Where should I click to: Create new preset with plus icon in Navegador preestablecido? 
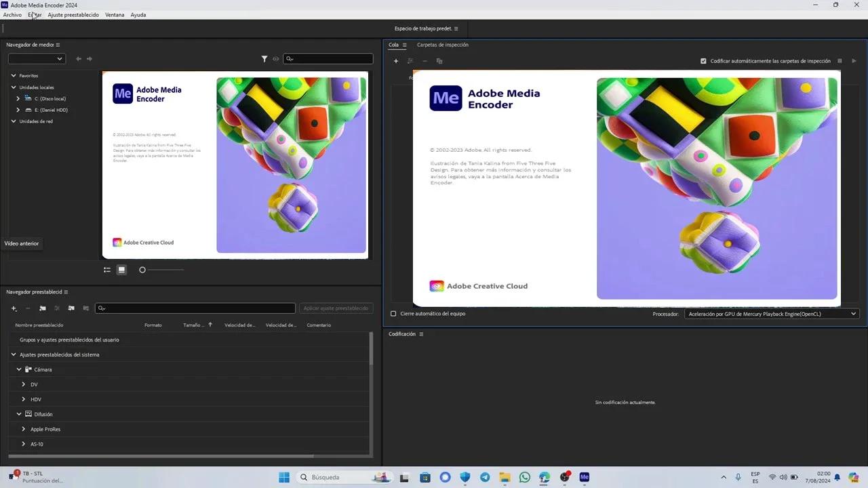click(14, 308)
